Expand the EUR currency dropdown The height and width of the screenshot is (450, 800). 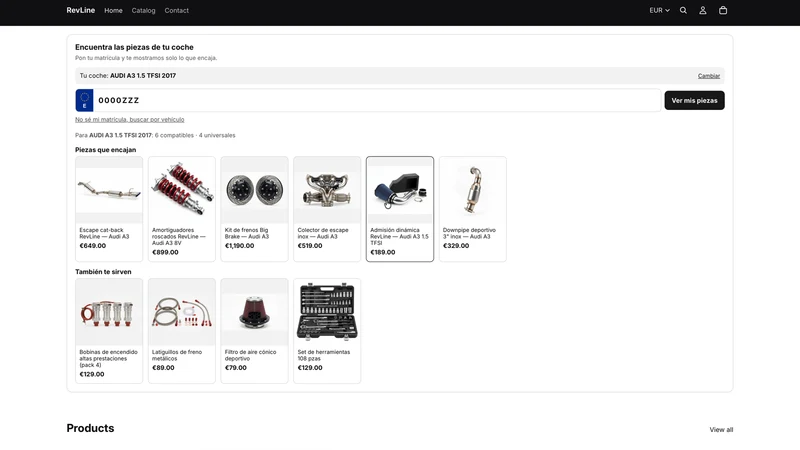[659, 10]
